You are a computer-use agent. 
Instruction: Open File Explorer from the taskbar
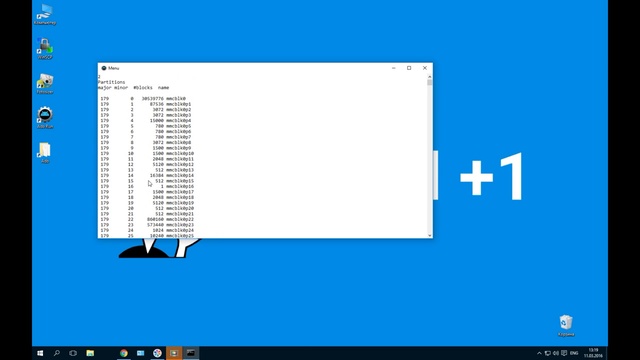pos(90,353)
